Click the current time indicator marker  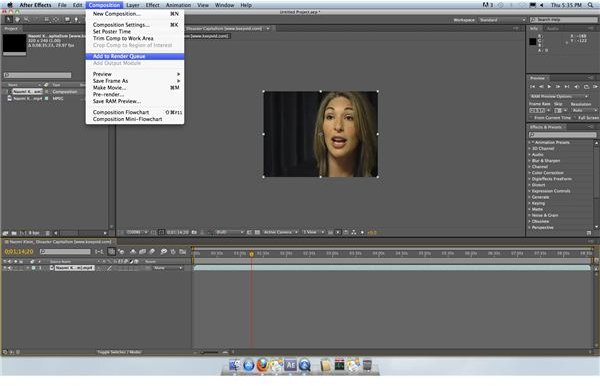[x=251, y=254]
